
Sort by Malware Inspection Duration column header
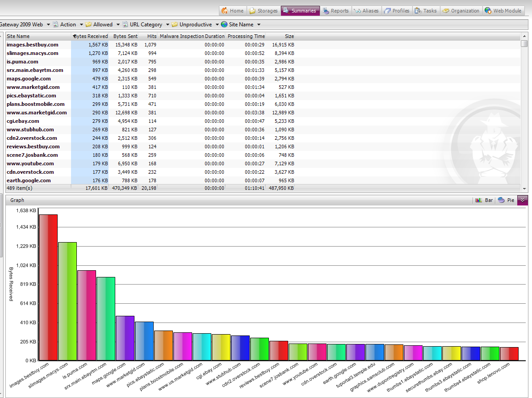[192, 36]
